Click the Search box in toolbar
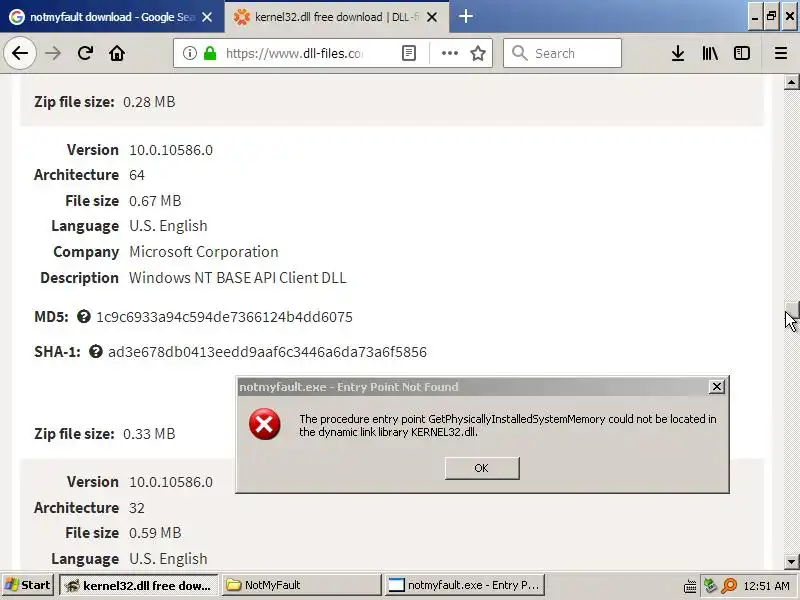The height and width of the screenshot is (600, 800). pyautogui.click(x=562, y=53)
